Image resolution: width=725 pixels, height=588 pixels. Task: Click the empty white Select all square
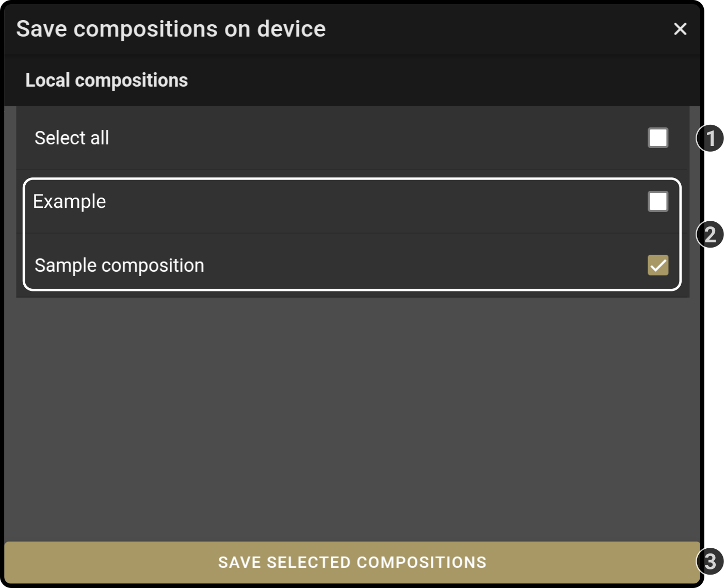[658, 138]
